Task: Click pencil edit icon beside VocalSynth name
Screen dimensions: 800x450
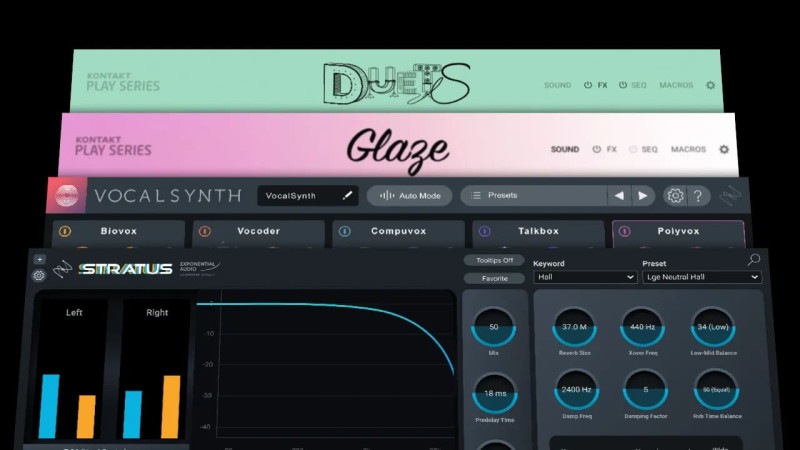Action: [x=347, y=195]
